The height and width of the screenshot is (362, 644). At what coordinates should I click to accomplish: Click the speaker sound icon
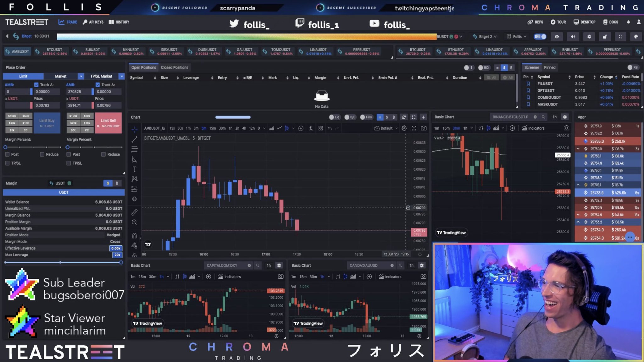pyautogui.click(x=573, y=37)
